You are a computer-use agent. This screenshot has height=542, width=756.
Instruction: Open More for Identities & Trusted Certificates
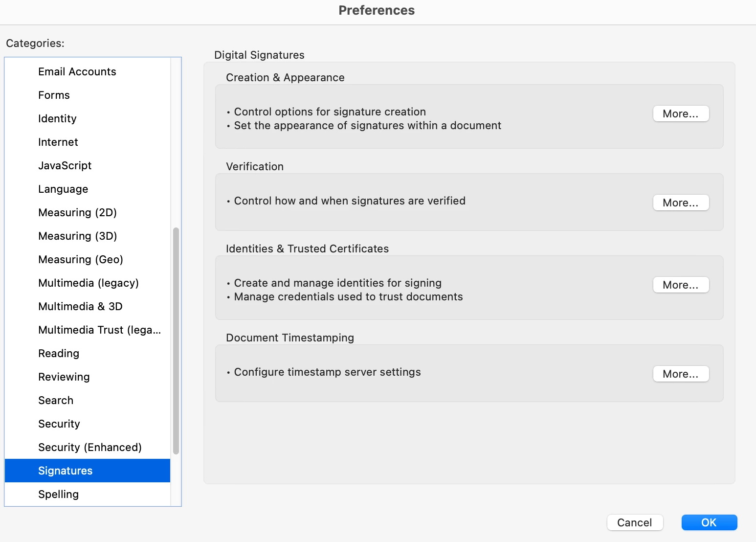click(681, 285)
